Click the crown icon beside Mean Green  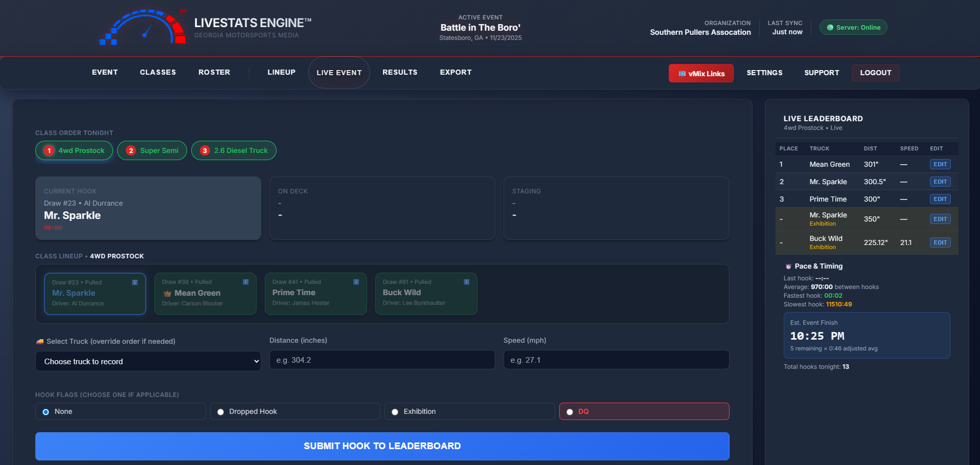point(167,293)
